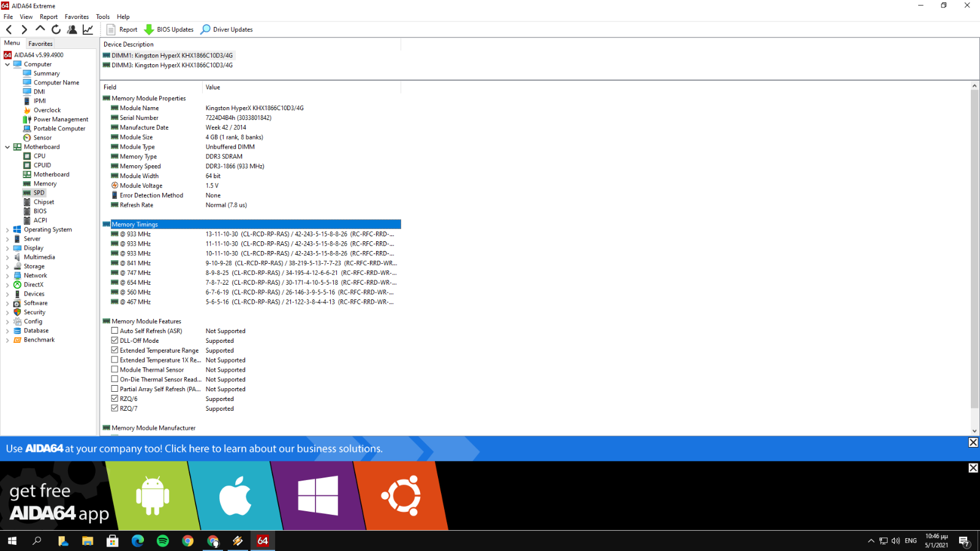Toggle DLL-Off Mode checkbox
Image resolution: width=980 pixels, height=551 pixels.
115,340
